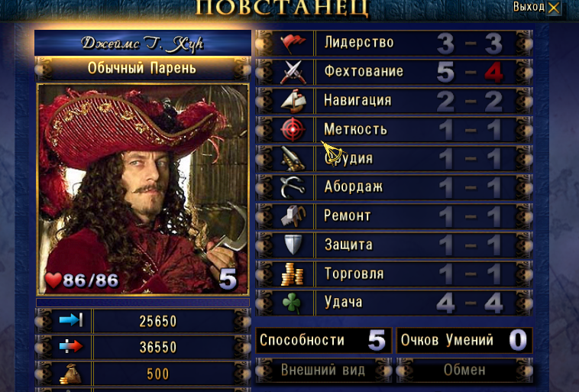
Task: Select the grappling hook Boarding icon
Action: click(x=293, y=187)
